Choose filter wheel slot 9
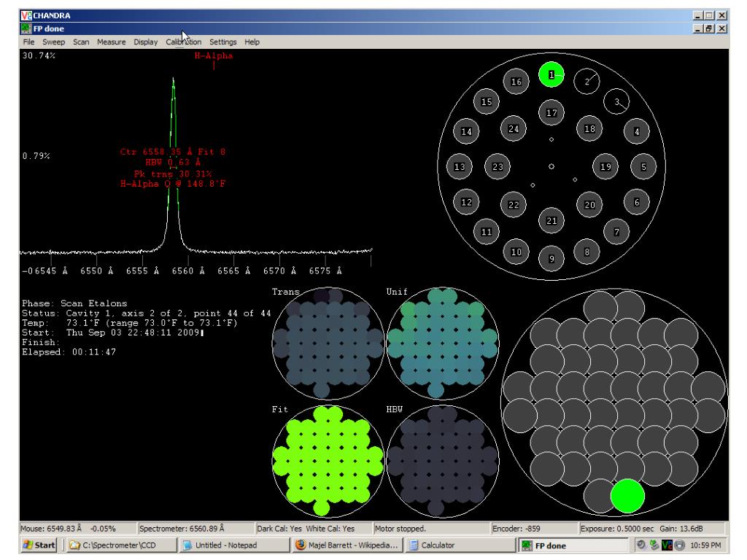Viewport: 747px width, 560px height. (551, 259)
